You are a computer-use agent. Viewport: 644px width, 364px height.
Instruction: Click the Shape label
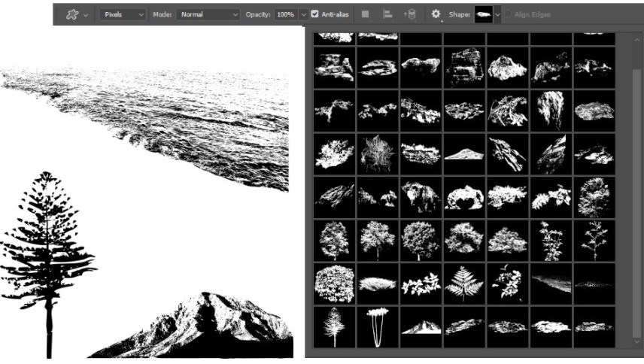point(459,14)
